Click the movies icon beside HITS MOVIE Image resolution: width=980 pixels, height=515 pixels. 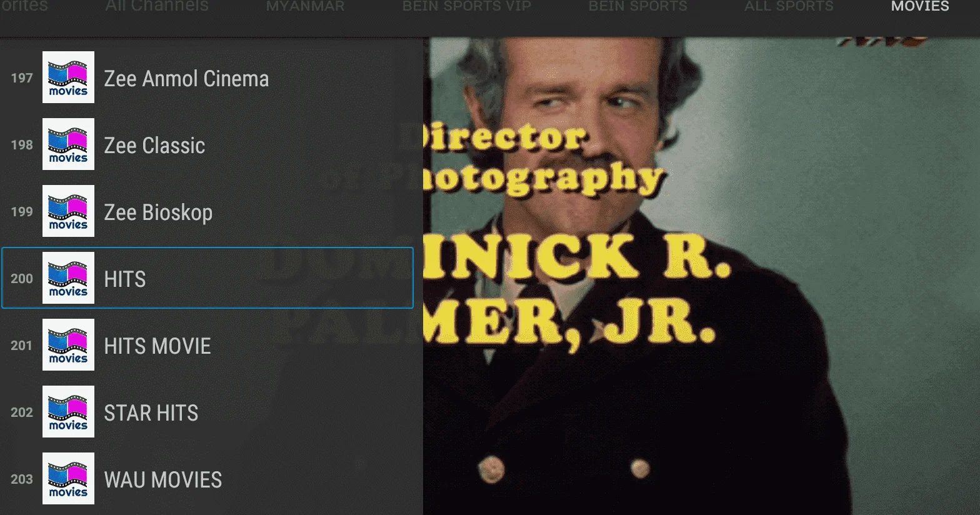pos(68,345)
